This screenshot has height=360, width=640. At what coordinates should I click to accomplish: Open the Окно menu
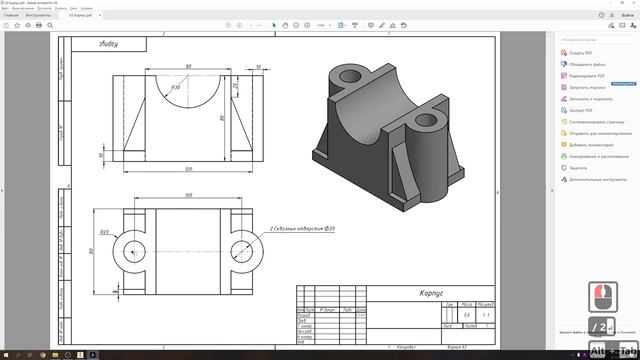(x=74, y=8)
